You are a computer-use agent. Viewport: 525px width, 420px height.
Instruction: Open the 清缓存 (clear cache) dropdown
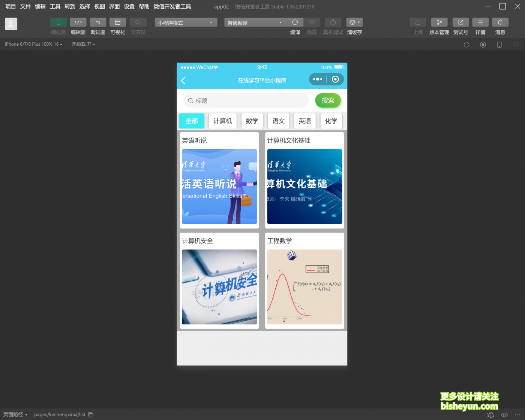354,22
